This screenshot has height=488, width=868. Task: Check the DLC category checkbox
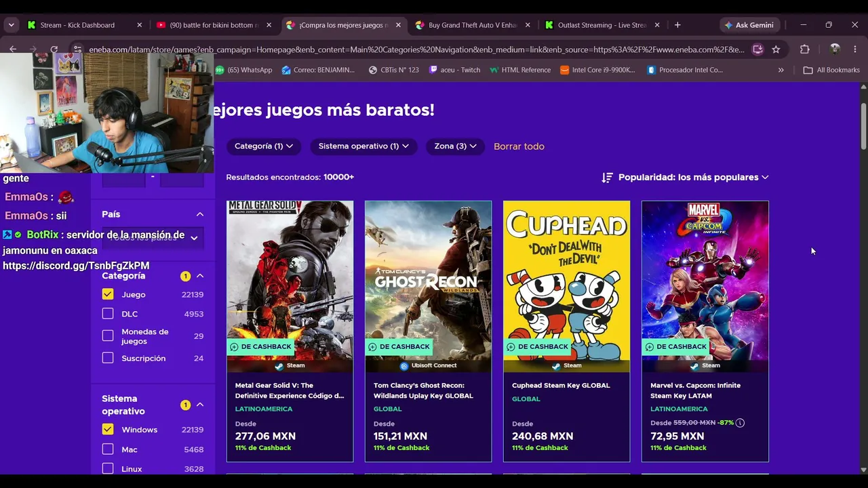(x=108, y=314)
